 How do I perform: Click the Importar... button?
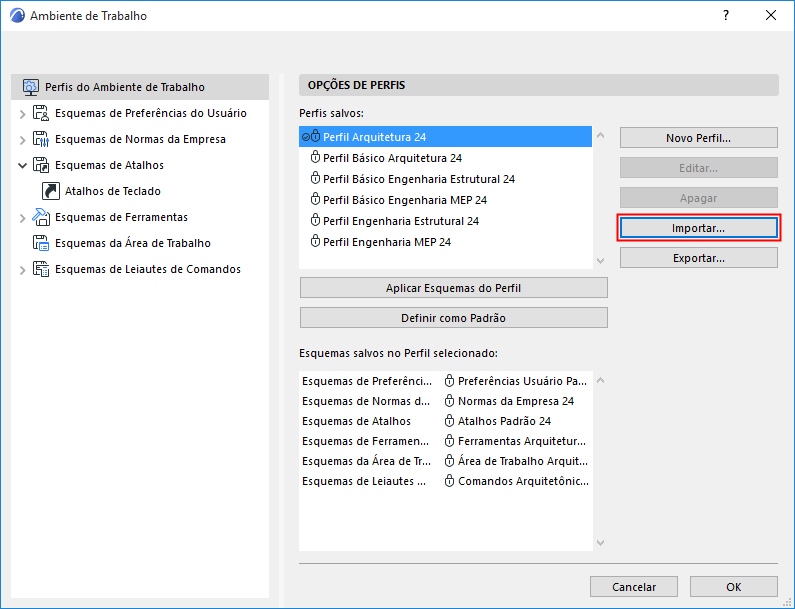[x=698, y=228]
